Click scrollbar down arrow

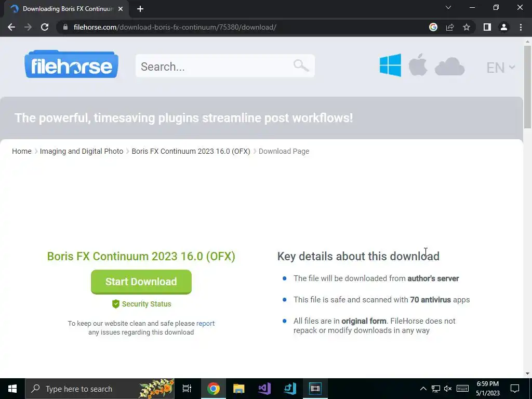tap(527, 374)
